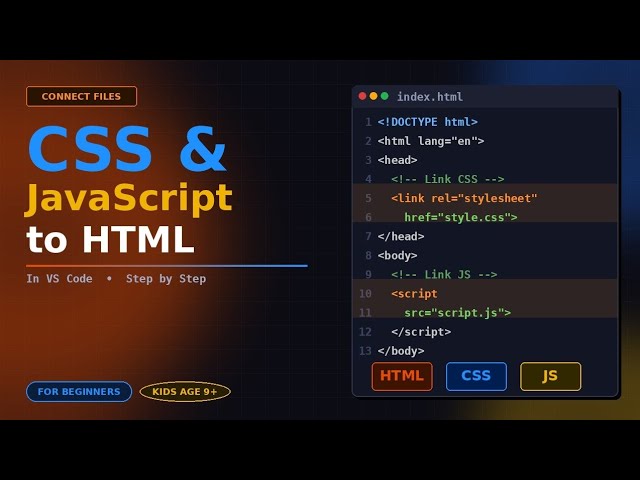Select the index.html file title
Screen dimensions: 640x480
pos(430,97)
